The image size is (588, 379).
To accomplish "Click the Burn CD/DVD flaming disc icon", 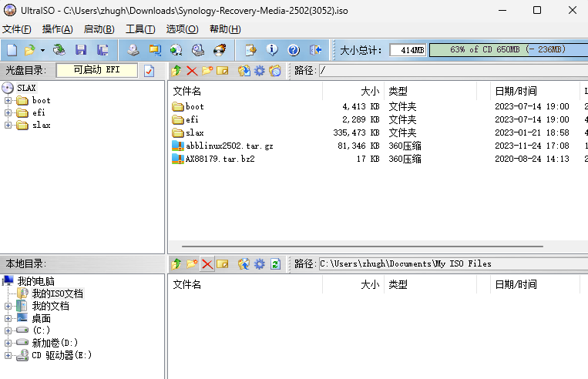I will click(220, 50).
